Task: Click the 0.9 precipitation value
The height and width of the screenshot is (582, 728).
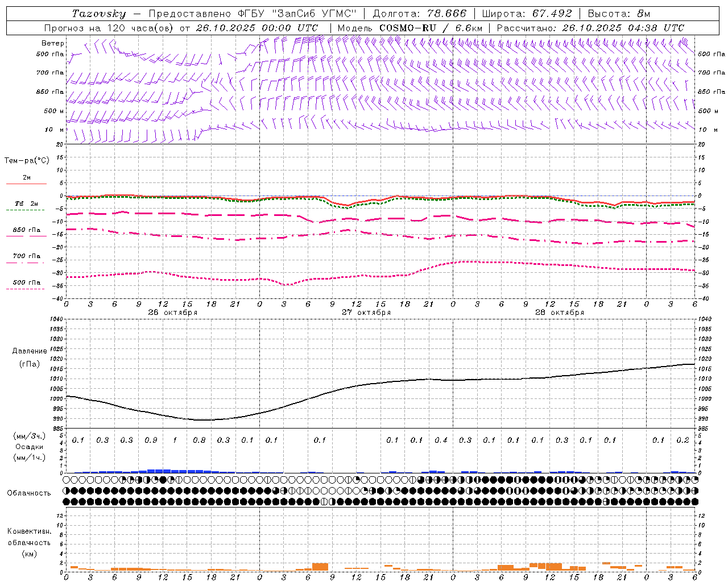Action: pos(151,440)
